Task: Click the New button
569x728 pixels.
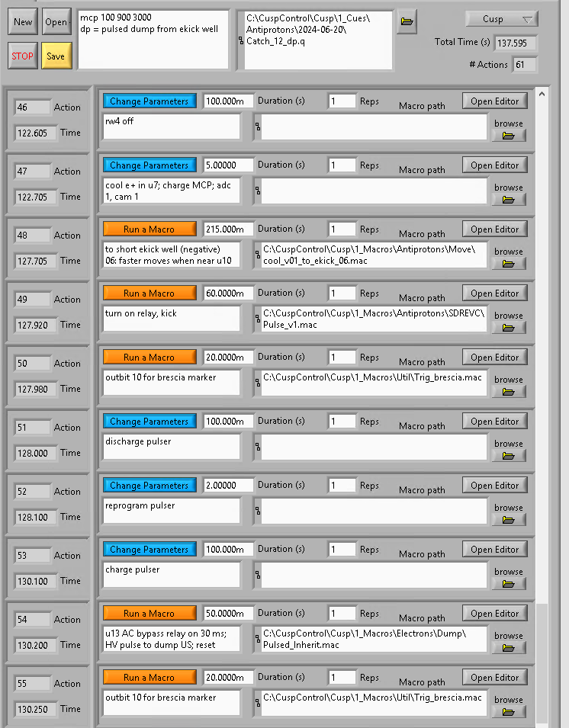Action: click(x=23, y=22)
